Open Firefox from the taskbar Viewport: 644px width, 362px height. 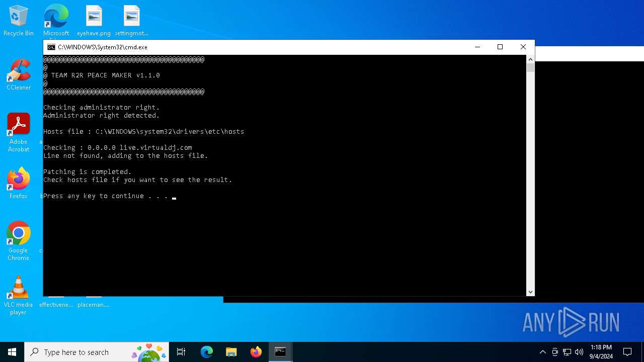(x=256, y=352)
